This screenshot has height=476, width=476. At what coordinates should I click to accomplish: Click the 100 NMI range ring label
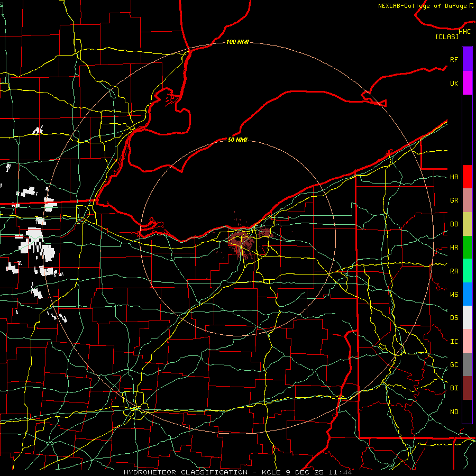pyautogui.click(x=237, y=42)
